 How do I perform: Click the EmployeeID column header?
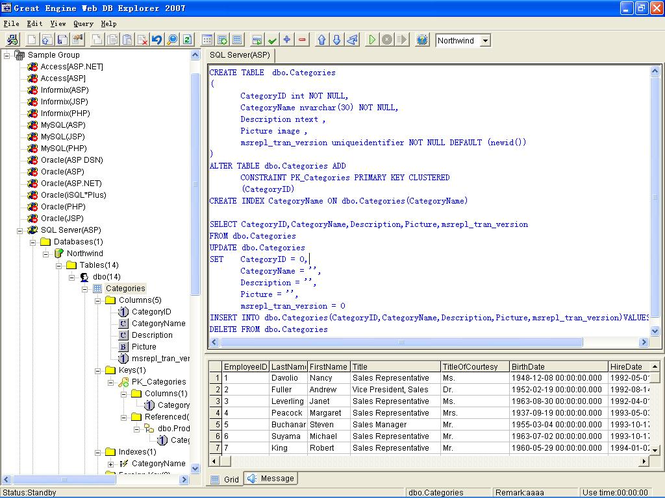tap(246, 367)
